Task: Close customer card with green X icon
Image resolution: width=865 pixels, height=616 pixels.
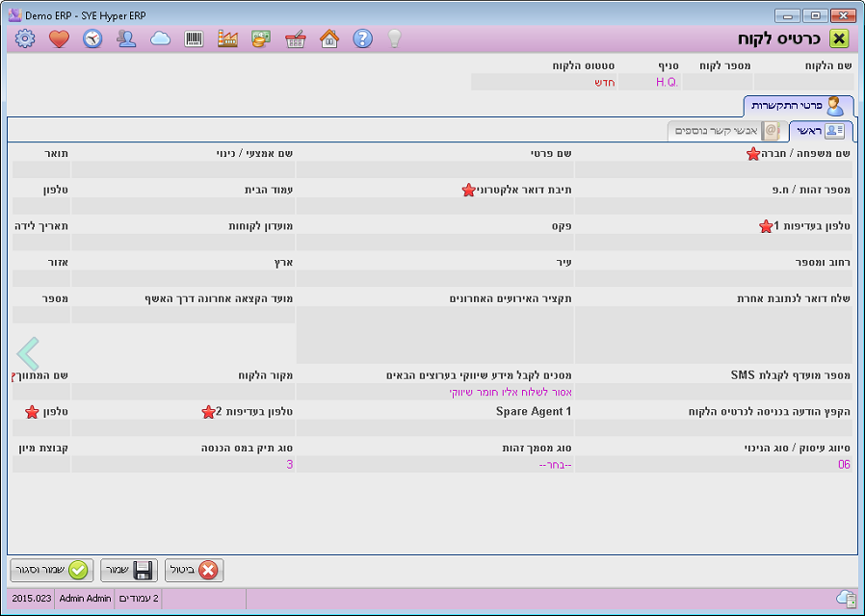Action: (x=839, y=38)
